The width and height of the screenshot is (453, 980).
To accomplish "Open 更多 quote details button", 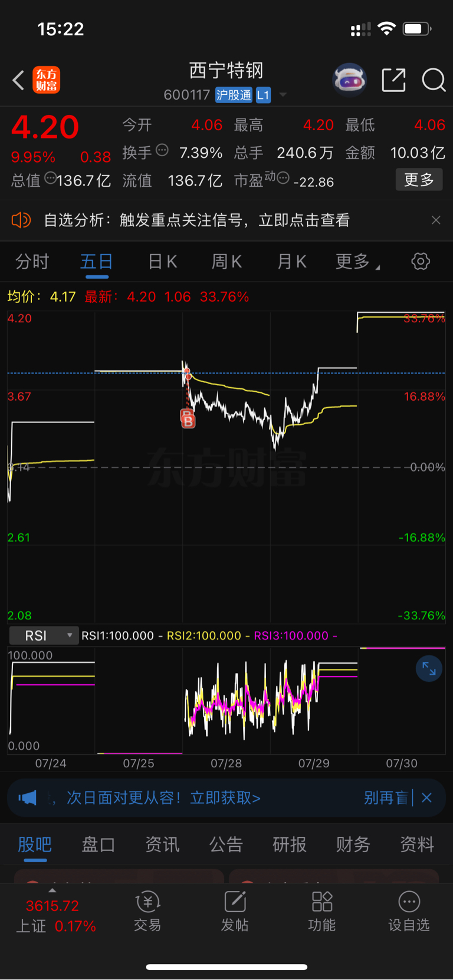I will [x=419, y=180].
